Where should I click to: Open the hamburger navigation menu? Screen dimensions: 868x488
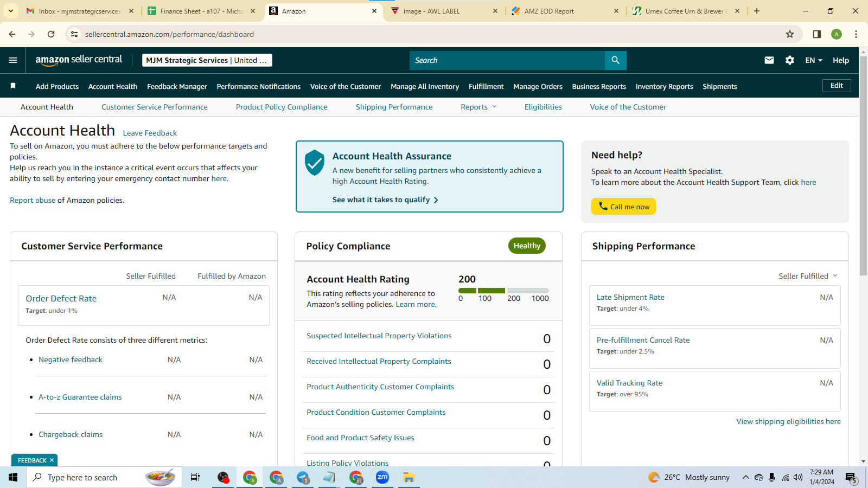pos(13,60)
